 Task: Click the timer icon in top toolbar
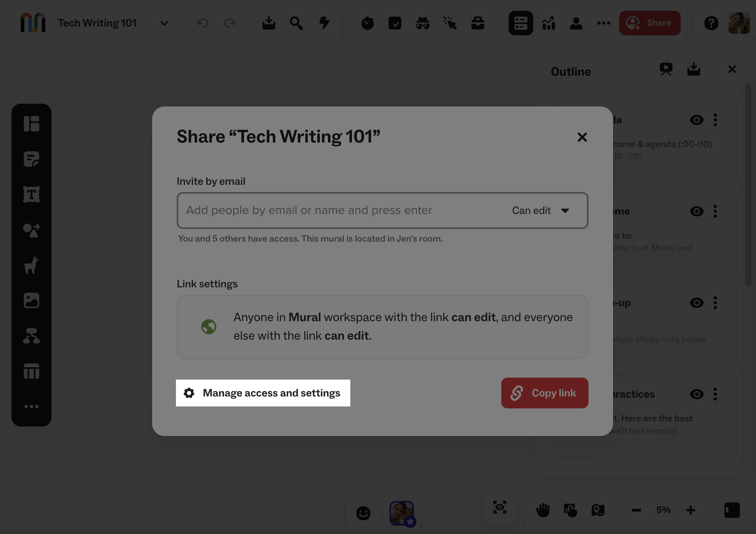367,23
